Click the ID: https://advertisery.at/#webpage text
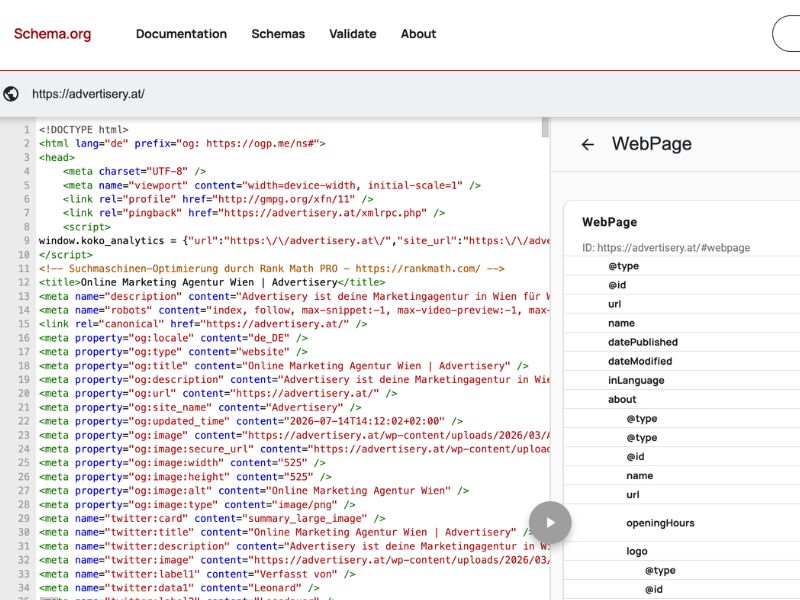 pyautogui.click(x=666, y=247)
